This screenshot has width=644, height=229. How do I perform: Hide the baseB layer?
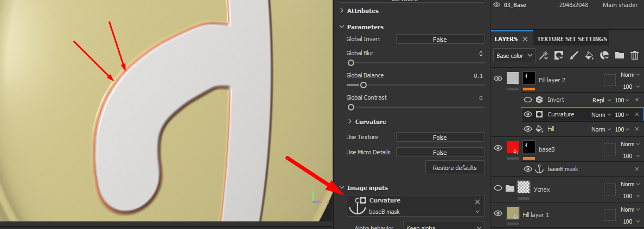tap(498, 148)
